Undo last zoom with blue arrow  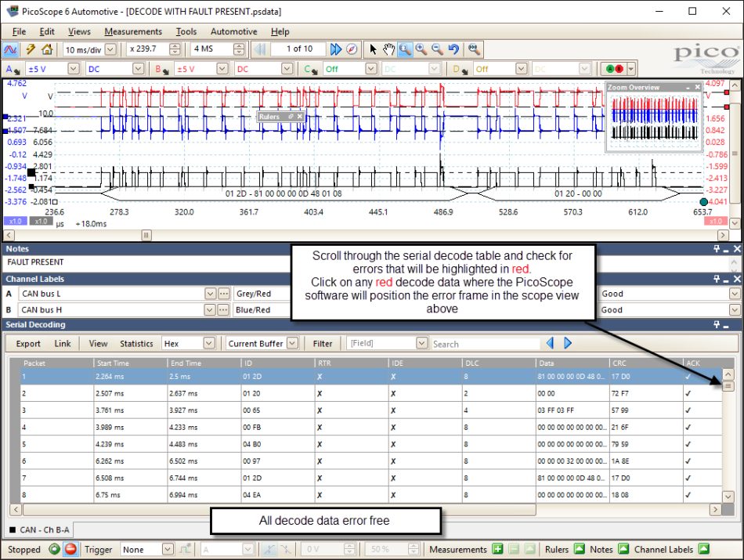453,49
